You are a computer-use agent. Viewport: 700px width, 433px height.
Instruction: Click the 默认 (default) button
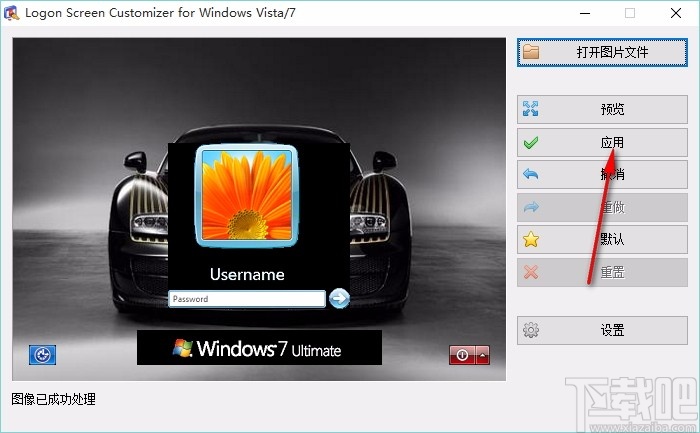602,239
